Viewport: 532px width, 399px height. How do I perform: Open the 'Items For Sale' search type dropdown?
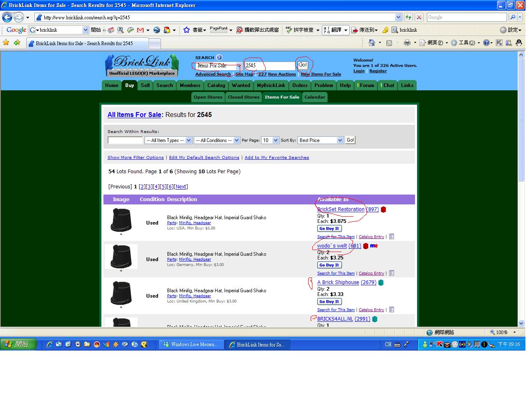tap(239, 66)
